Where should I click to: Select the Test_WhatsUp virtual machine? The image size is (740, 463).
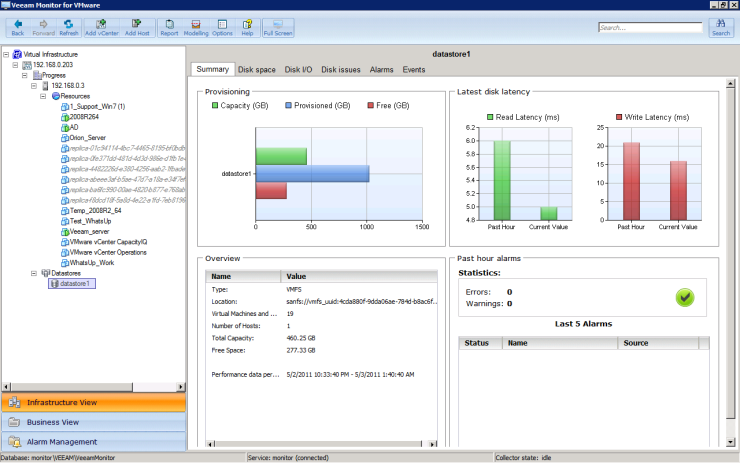click(x=90, y=221)
